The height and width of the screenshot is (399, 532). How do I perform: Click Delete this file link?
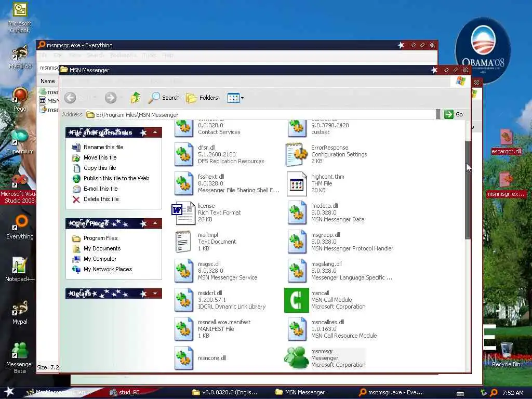pyautogui.click(x=101, y=199)
